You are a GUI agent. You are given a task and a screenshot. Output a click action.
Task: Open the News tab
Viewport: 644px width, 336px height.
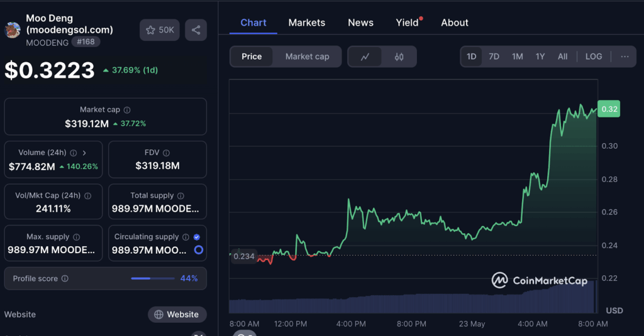click(360, 23)
